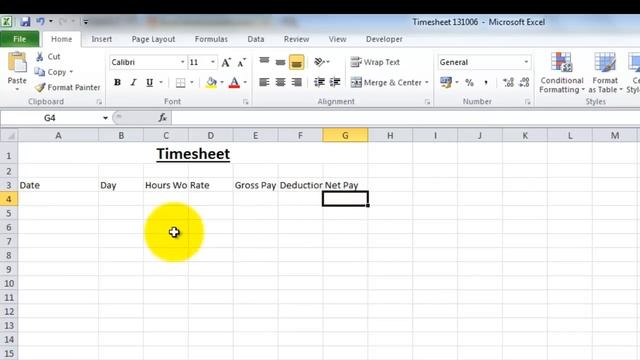Activate the Format Painter
640x360 pixels.
tap(67, 87)
